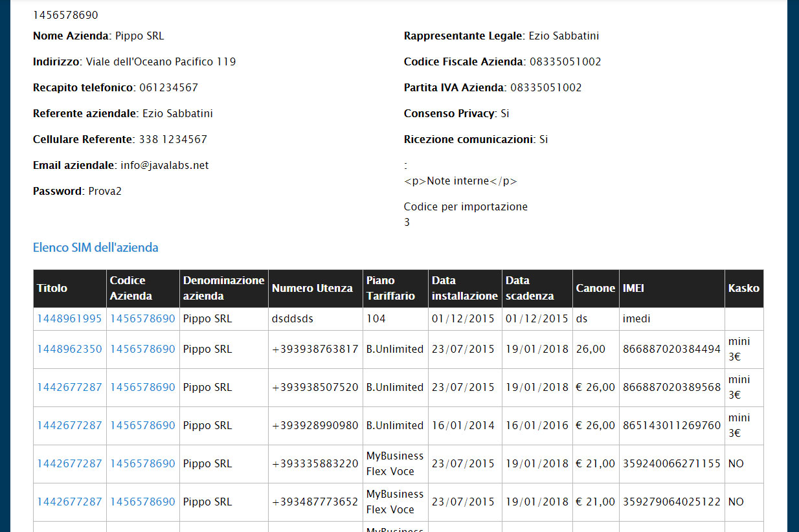Click the Titolo column header
The image size is (799, 532).
(52, 289)
